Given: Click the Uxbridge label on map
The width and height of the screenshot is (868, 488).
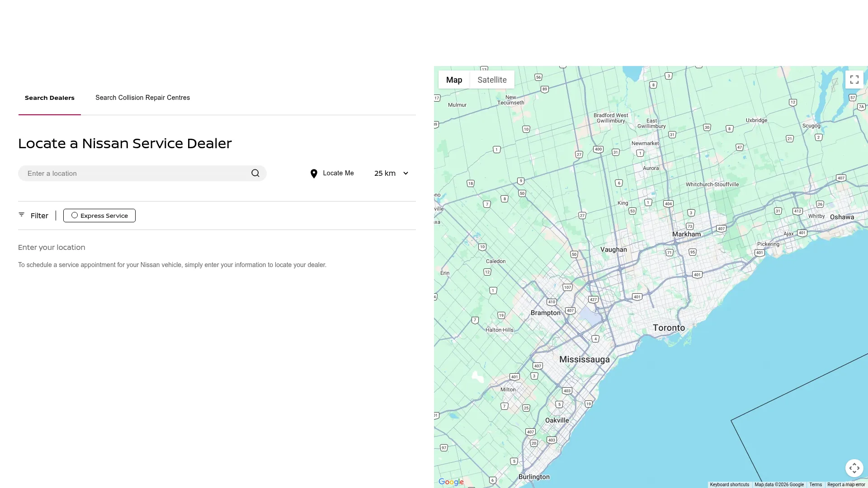Looking at the screenshot, I should pyautogui.click(x=756, y=120).
